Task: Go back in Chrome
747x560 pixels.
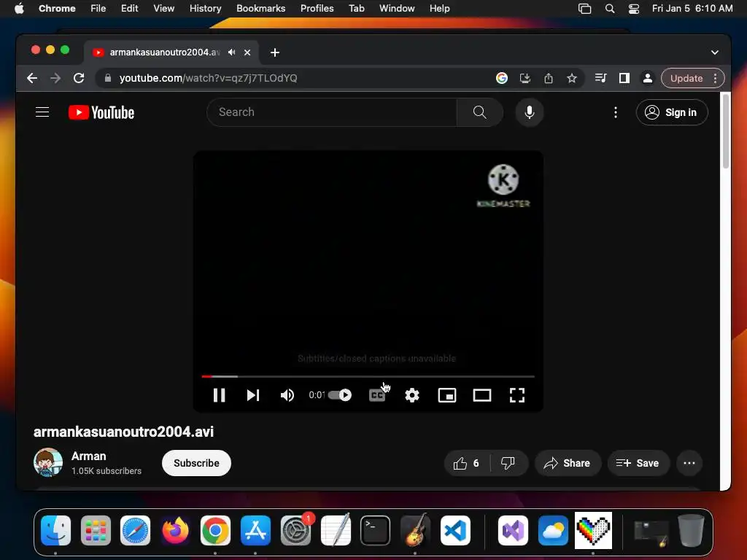Action: [32, 78]
